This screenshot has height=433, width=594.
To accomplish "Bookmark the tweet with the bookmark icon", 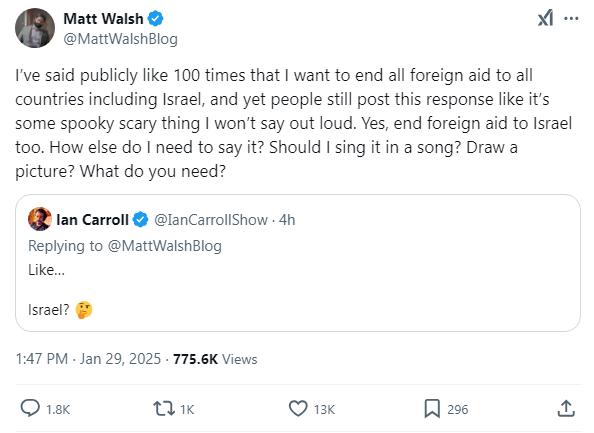I will click(x=432, y=409).
